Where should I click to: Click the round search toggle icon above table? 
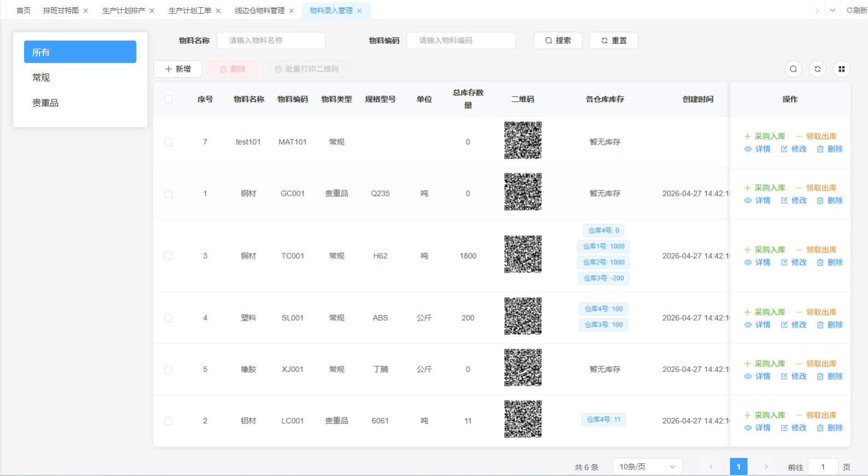click(793, 69)
